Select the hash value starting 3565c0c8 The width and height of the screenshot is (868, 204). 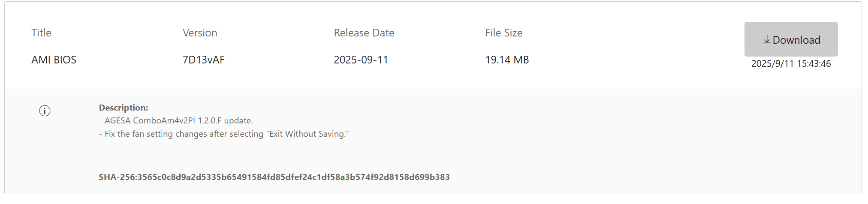point(293,177)
